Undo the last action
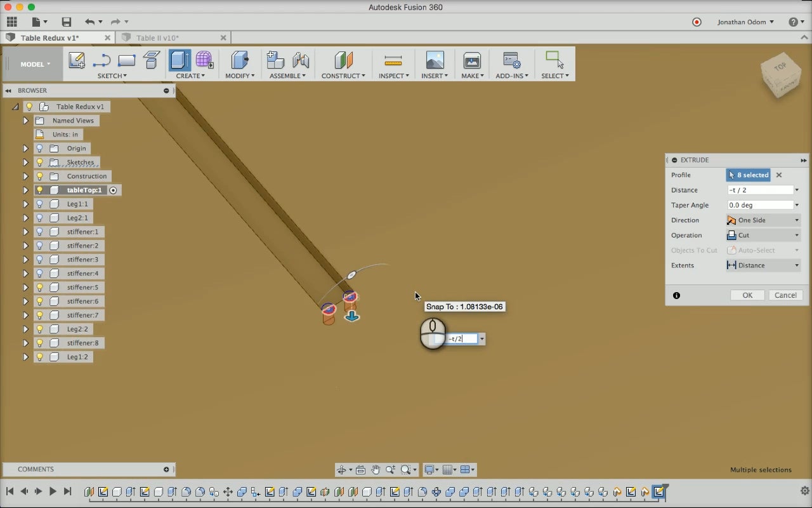 point(89,22)
